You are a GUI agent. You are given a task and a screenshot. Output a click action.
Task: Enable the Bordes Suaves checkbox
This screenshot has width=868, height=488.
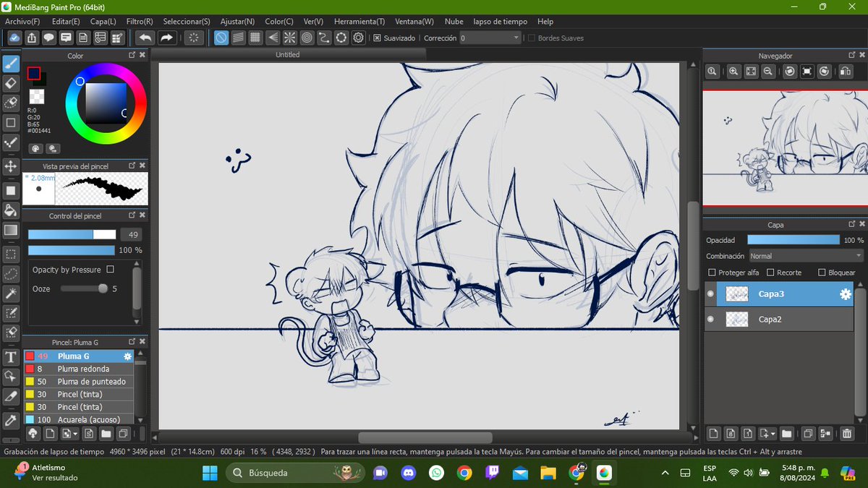click(532, 38)
